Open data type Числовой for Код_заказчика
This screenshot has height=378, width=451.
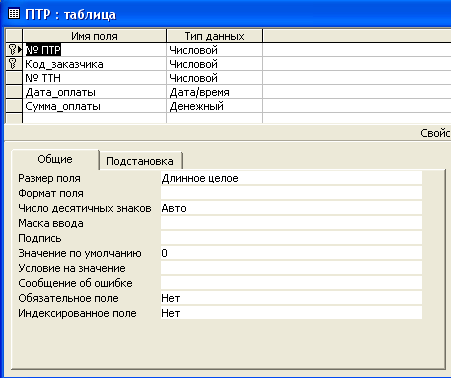[214, 64]
